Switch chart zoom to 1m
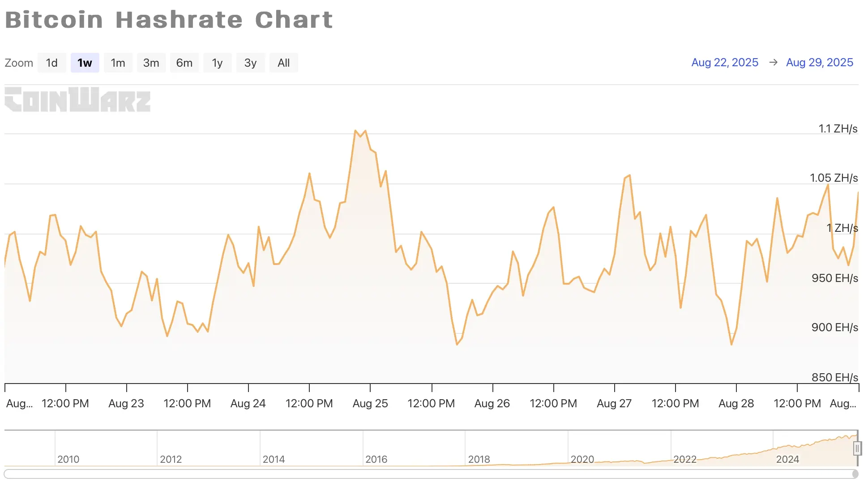 pos(118,63)
